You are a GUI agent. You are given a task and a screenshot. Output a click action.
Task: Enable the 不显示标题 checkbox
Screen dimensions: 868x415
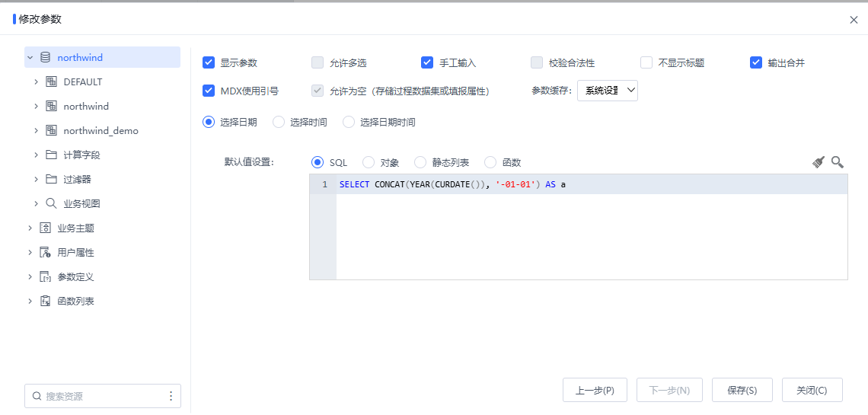pyautogui.click(x=646, y=62)
